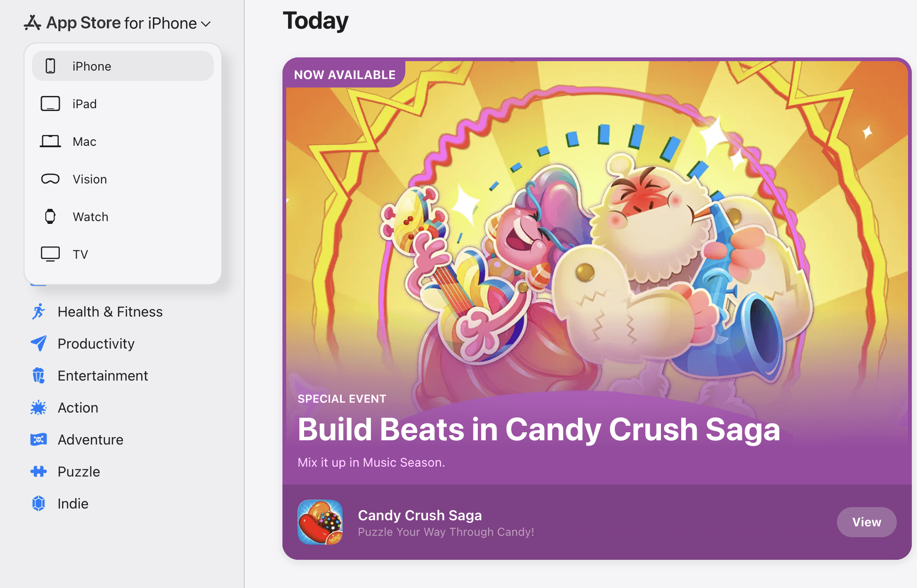This screenshot has width=917, height=588.
Task: Open the App Store device dropdown chevron
Action: [x=206, y=23]
